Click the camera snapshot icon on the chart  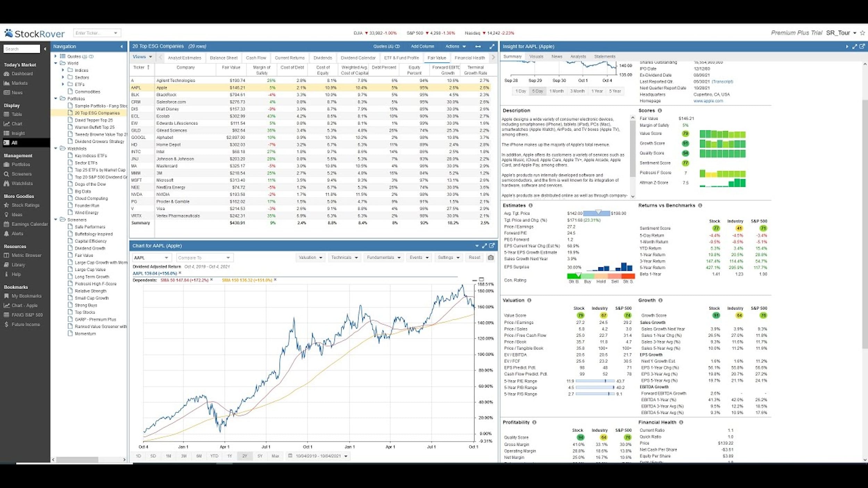click(490, 258)
